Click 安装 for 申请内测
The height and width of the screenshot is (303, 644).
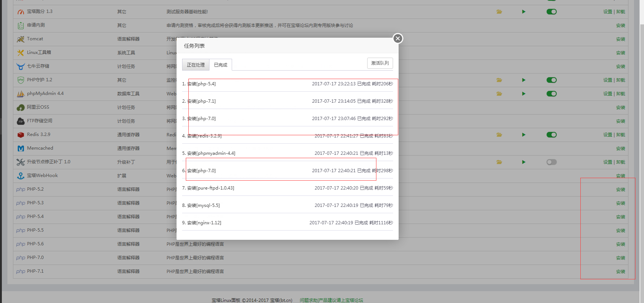click(x=621, y=25)
